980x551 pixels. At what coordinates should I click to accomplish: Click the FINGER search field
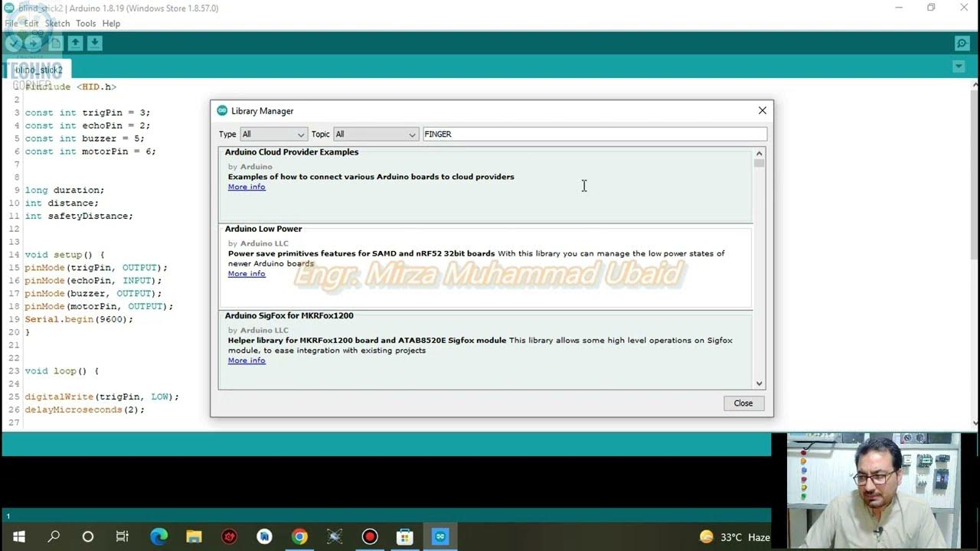point(595,134)
